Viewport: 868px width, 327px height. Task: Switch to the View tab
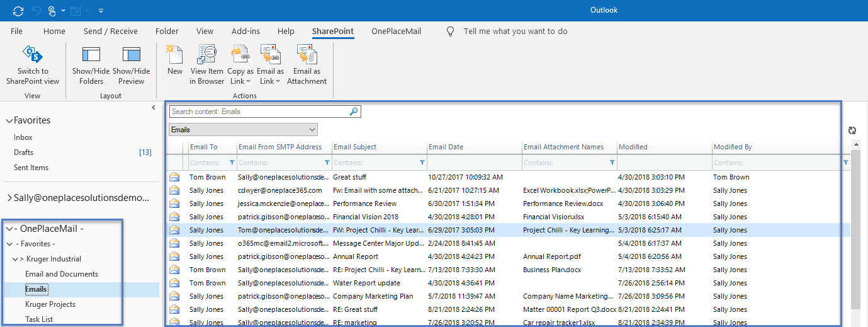(205, 31)
